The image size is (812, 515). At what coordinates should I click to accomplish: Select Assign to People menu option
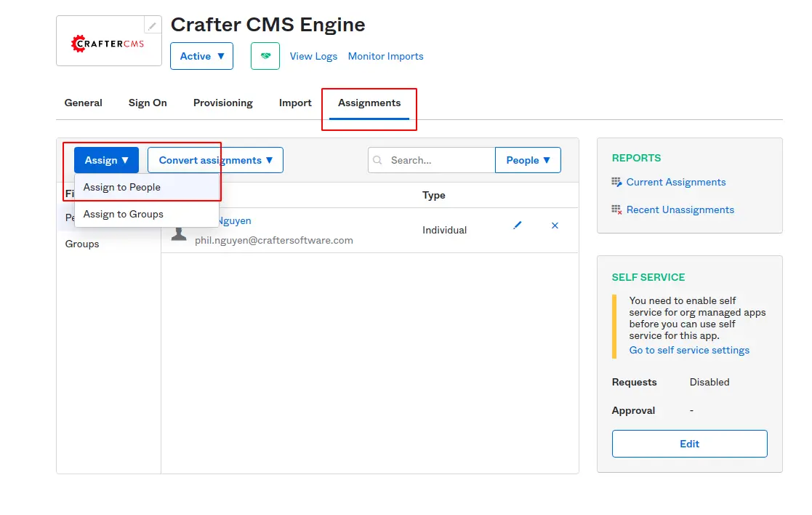(x=122, y=187)
